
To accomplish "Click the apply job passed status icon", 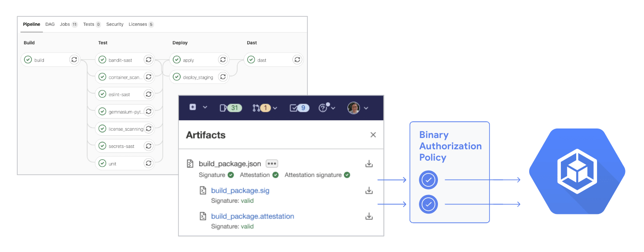I will pyautogui.click(x=176, y=60).
